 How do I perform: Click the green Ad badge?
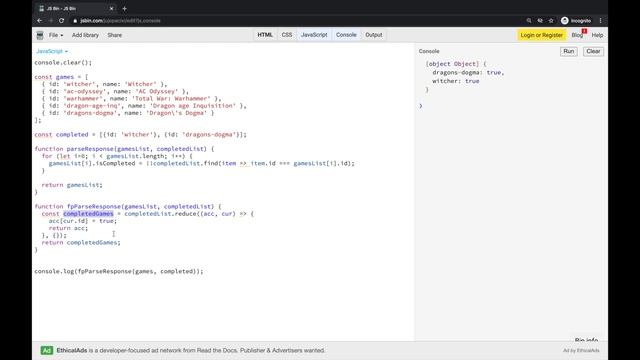(x=47, y=350)
